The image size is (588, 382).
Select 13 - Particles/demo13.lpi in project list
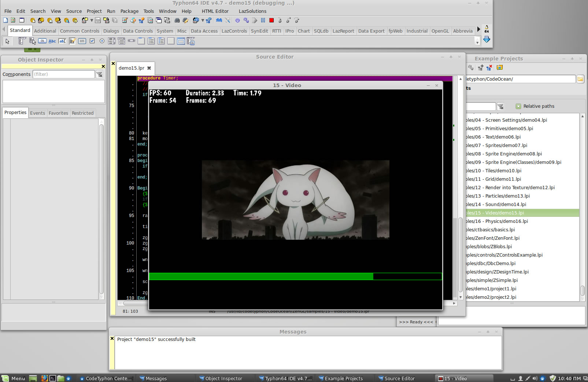click(x=522, y=196)
